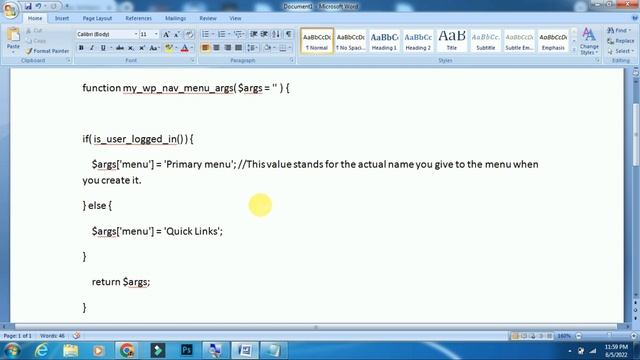Click the Find button
The image size is (640, 360).
619,31
